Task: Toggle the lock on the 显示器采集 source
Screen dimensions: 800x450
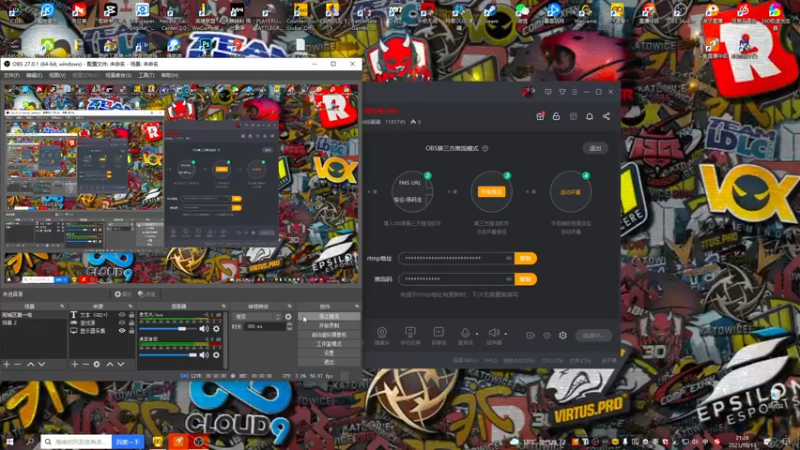Action: click(x=131, y=331)
